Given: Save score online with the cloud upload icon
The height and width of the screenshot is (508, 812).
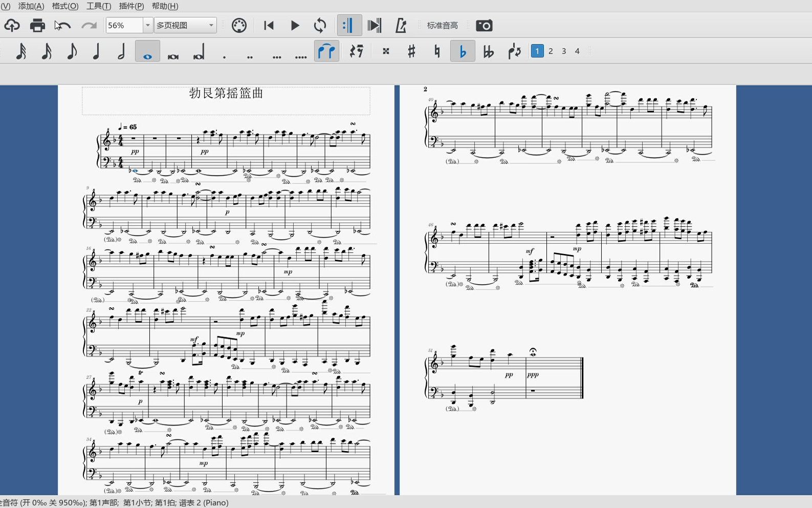Looking at the screenshot, I should 12,26.
